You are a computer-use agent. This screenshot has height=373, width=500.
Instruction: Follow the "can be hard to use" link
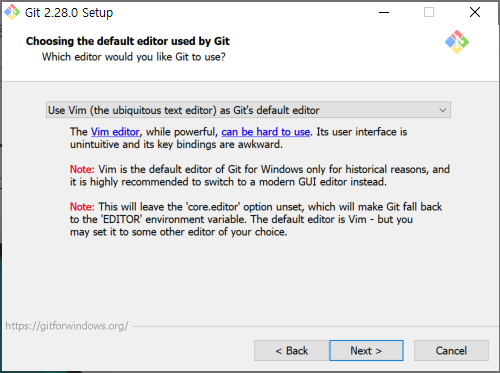click(266, 132)
